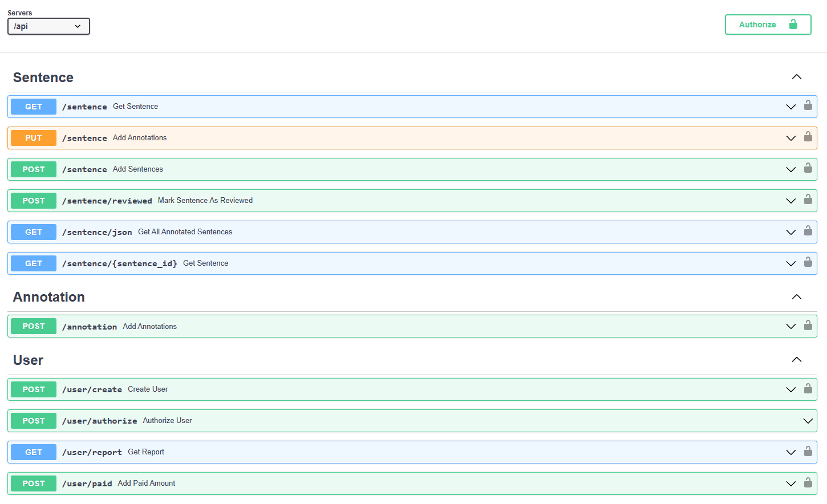
Task: Click 'Add Sentences' summary text
Action: [x=138, y=169]
